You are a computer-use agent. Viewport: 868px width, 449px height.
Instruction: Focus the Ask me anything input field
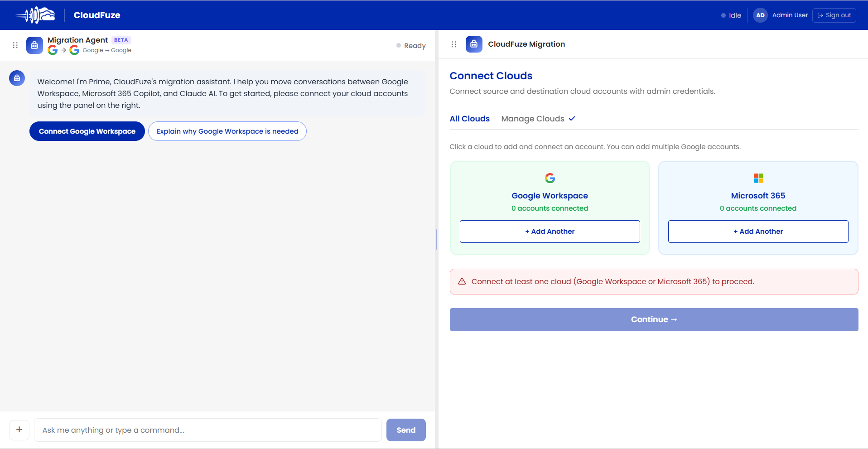coord(208,430)
